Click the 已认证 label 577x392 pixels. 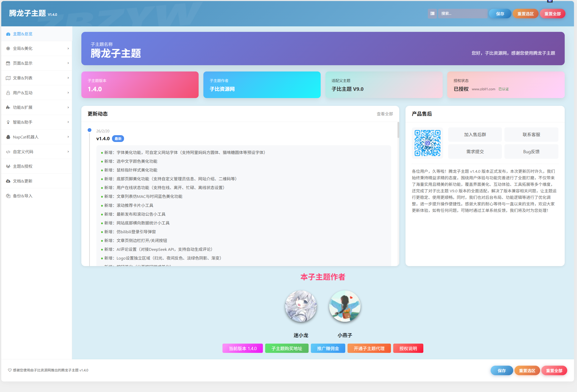503,89
